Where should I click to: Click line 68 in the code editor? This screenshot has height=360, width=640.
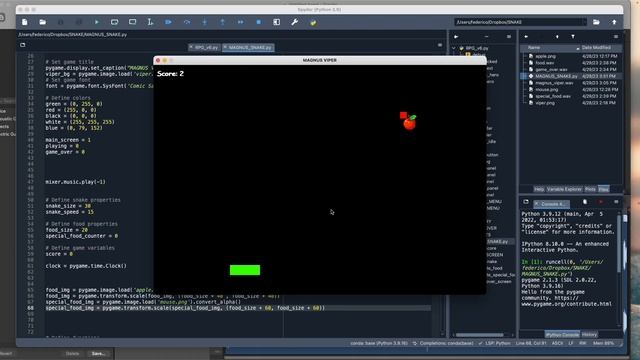pos(237,308)
